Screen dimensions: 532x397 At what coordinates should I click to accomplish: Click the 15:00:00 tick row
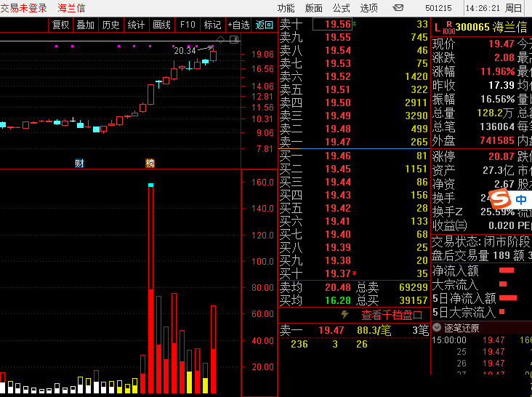(x=481, y=340)
